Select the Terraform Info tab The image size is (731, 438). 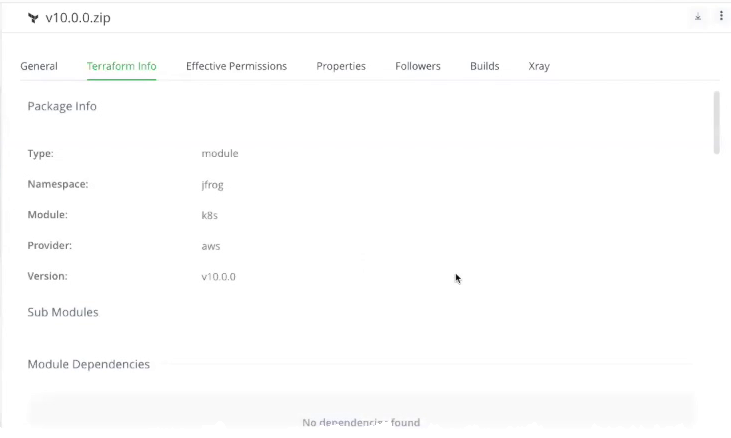click(121, 66)
